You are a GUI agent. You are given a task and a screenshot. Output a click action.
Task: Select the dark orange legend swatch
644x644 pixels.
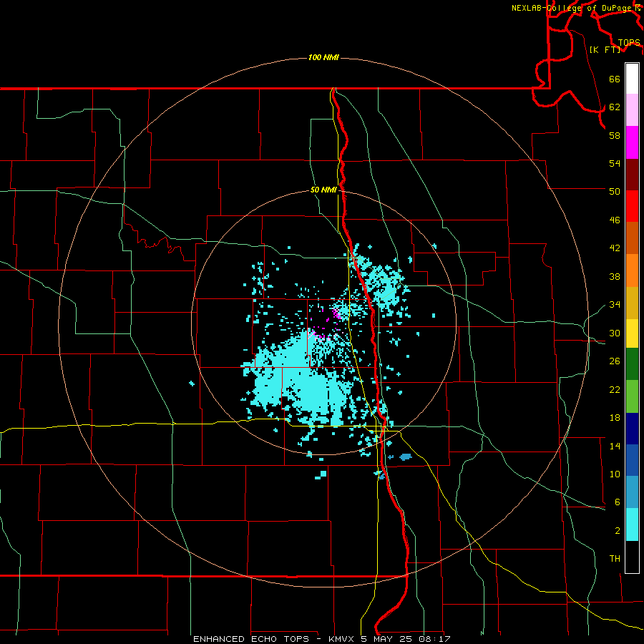632,238
